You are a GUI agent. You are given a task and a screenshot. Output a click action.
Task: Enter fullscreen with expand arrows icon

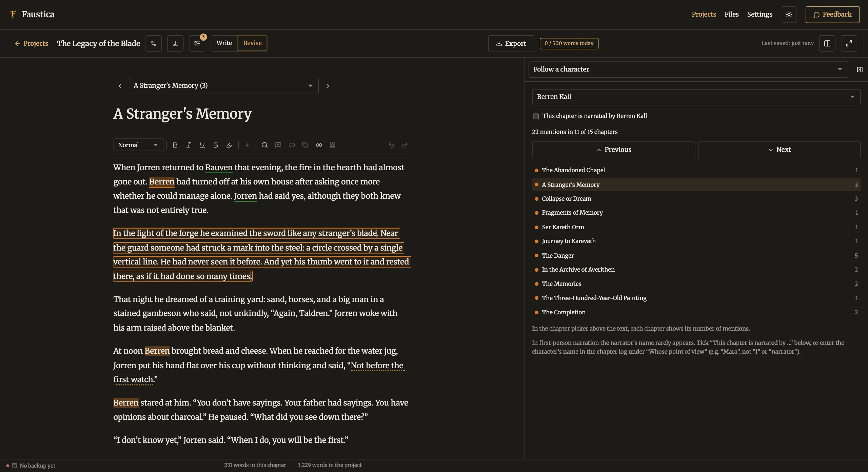tap(849, 43)
